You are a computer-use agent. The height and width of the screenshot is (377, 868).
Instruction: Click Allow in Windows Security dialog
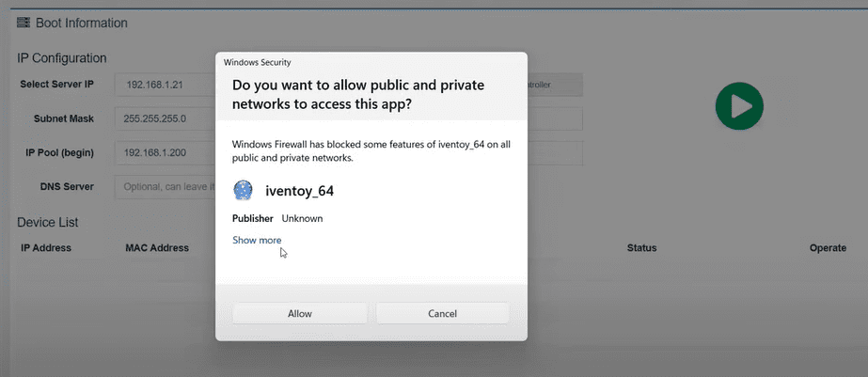click(x=299, y=313)
